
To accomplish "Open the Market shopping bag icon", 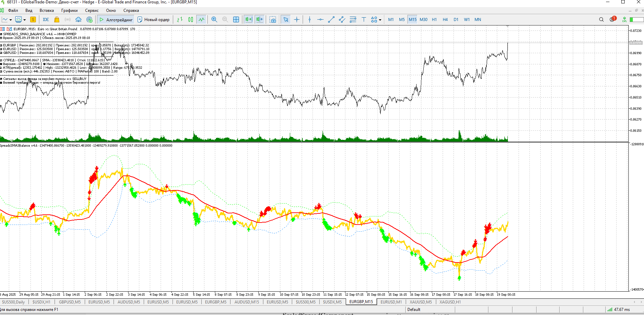I will (57, 20).
